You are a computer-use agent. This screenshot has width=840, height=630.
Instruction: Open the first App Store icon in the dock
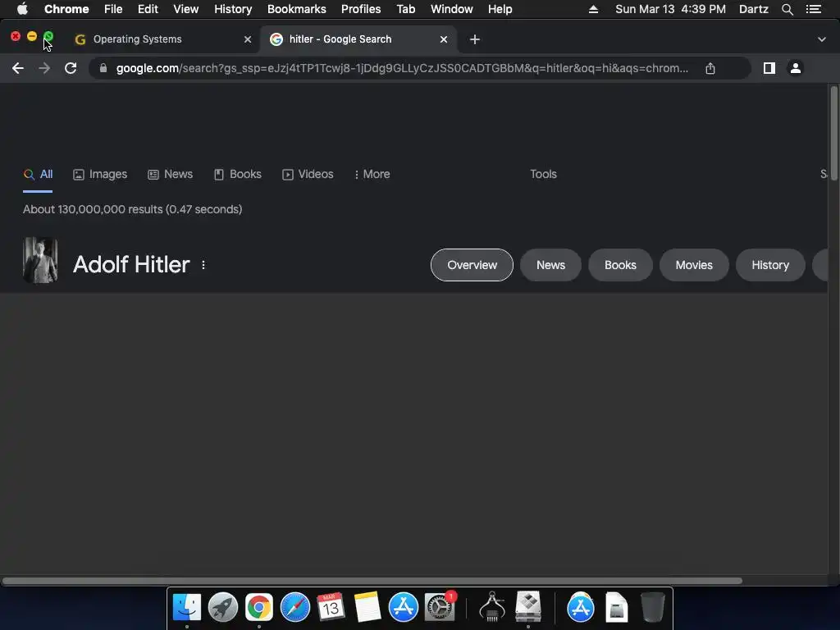404,608
